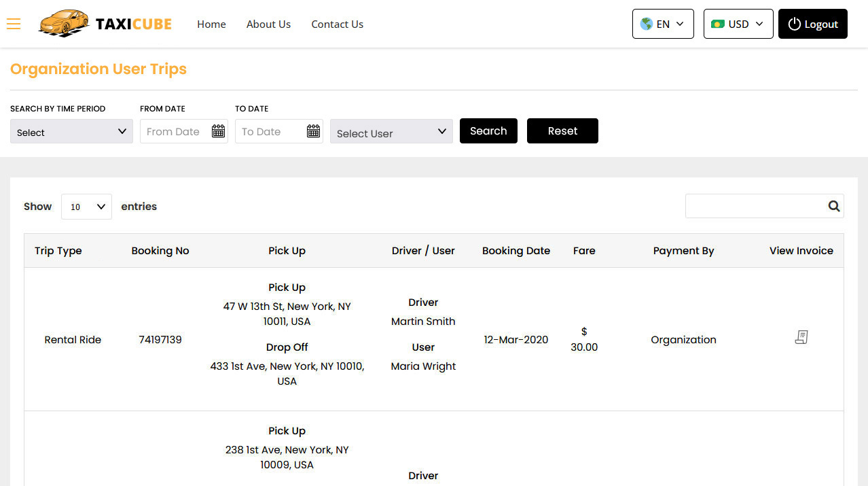Change the Show entries count dropdown
Viewport: 868px width, 486px height.
(86, 207)
